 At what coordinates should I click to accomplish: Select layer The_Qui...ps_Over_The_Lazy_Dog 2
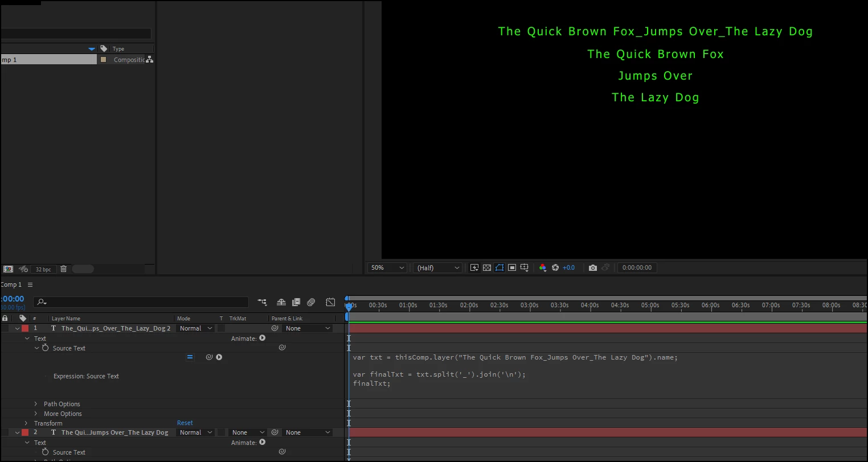pyautogui.click(x=116, y=328)
